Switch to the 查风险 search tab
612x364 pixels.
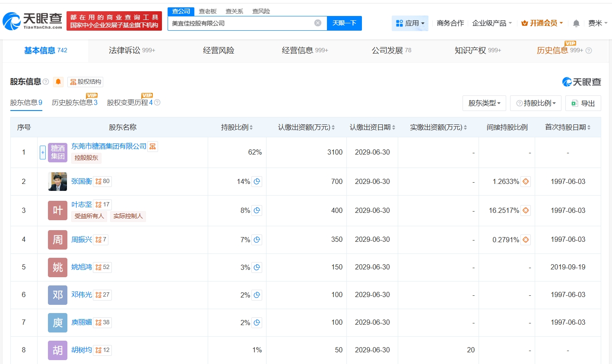261,11
